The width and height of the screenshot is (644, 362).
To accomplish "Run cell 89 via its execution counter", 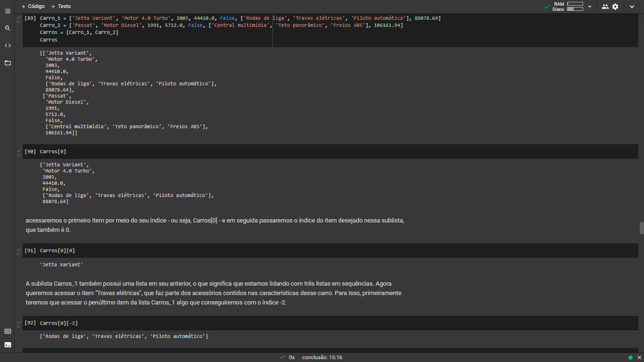I will click(30, 18).
